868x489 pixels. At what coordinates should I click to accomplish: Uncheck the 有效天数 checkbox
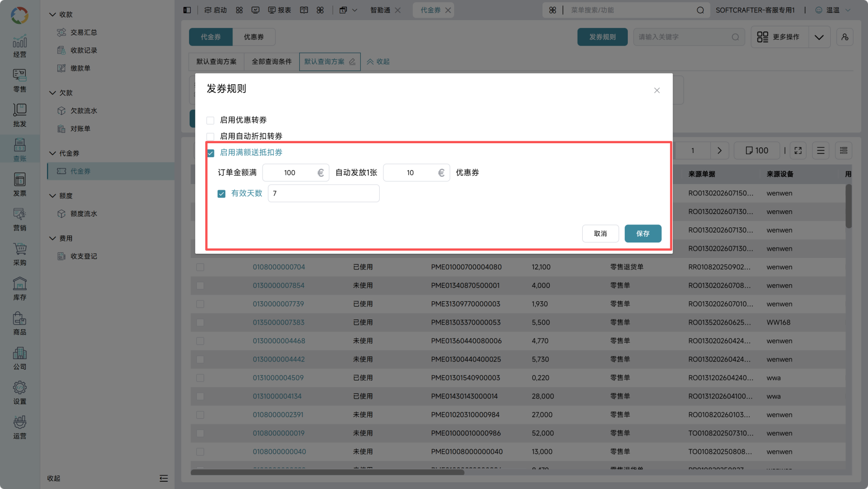click(222, 194)
